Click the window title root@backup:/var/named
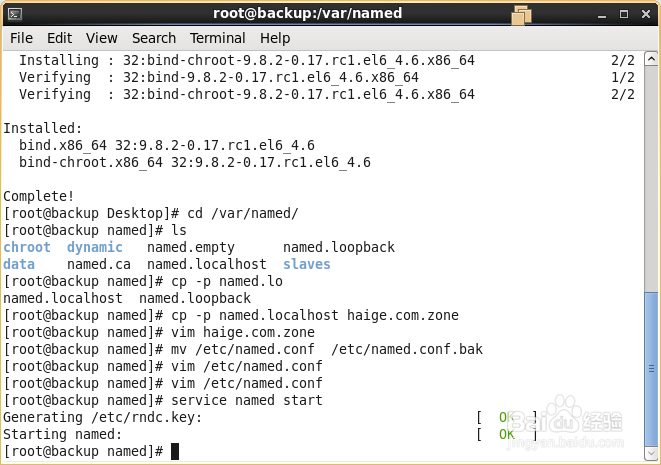 coord(307,13)
